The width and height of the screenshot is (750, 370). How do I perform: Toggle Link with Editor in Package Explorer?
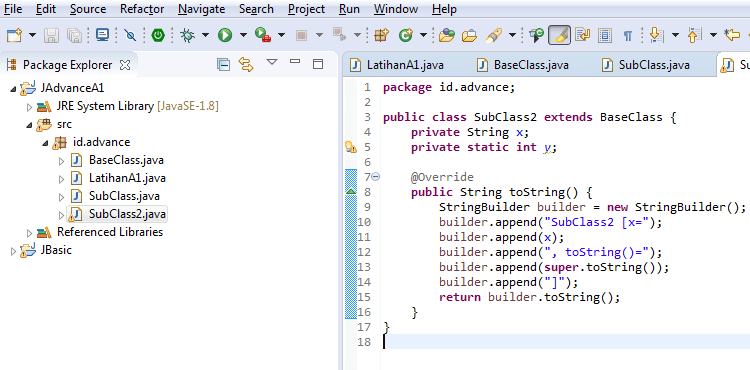point(246,65)
